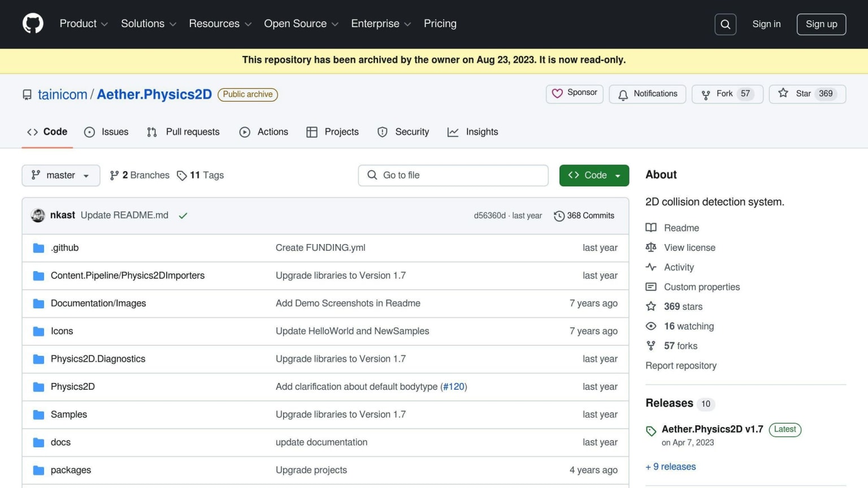Click the Sponsor heart button

coord(574,94)
